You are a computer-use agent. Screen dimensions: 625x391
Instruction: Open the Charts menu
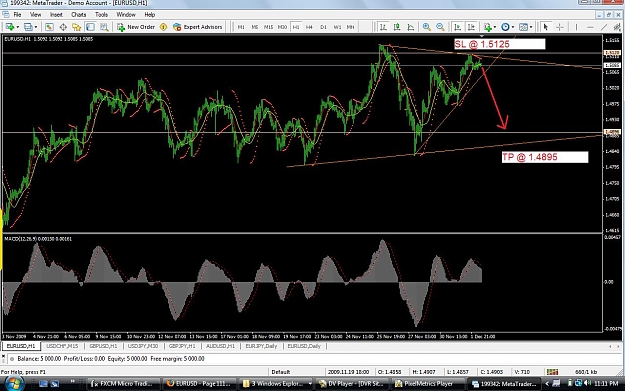coord(79,15)
